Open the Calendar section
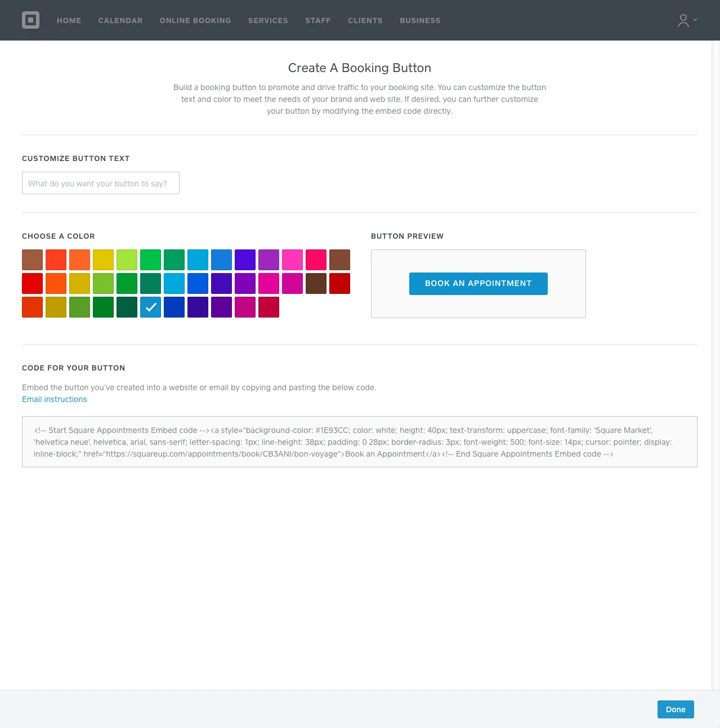Image resolution: width=720 pixels, height=728 pixels. [x=120, y=20]
